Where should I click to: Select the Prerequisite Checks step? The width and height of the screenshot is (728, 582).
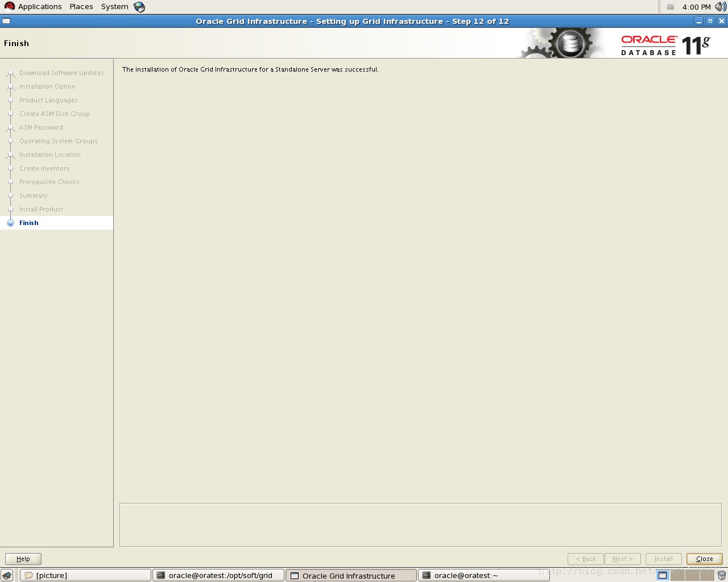tap(49, 182)
